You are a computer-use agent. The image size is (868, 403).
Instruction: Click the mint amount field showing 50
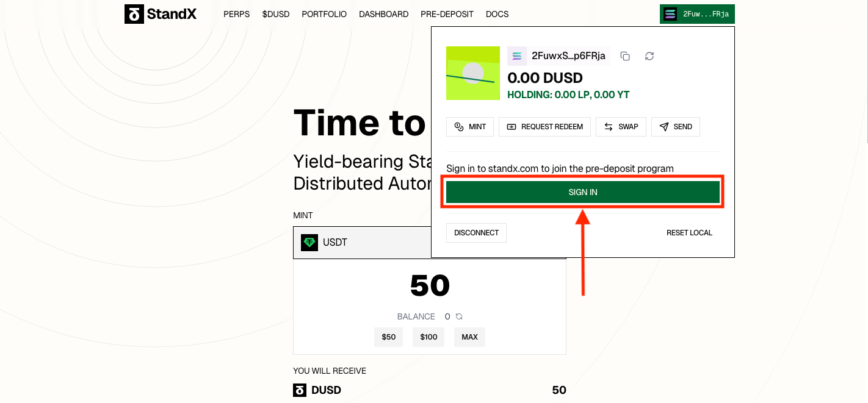tap(430, 285)
